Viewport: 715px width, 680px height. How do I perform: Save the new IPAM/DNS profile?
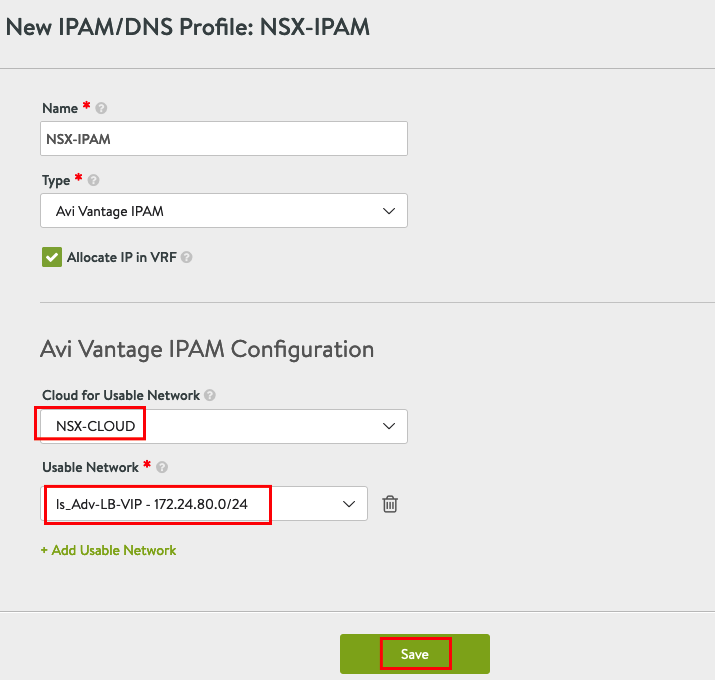[415, 654]
